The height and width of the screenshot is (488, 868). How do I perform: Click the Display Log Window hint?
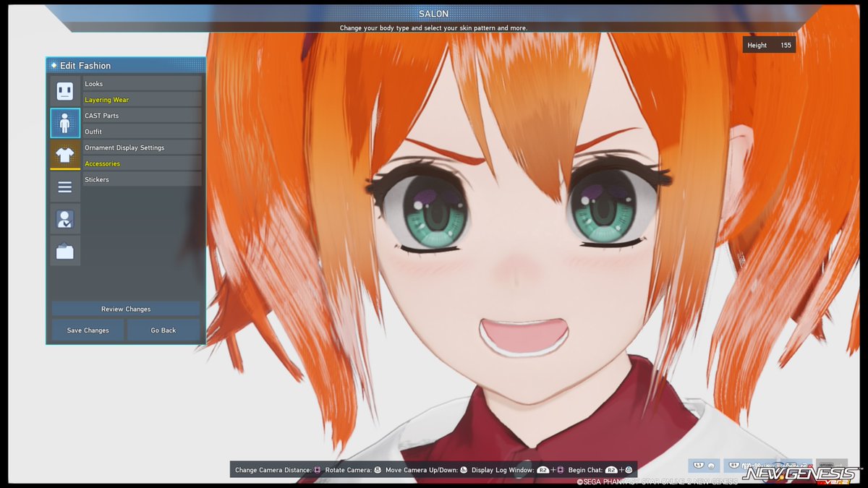[516, 470]
